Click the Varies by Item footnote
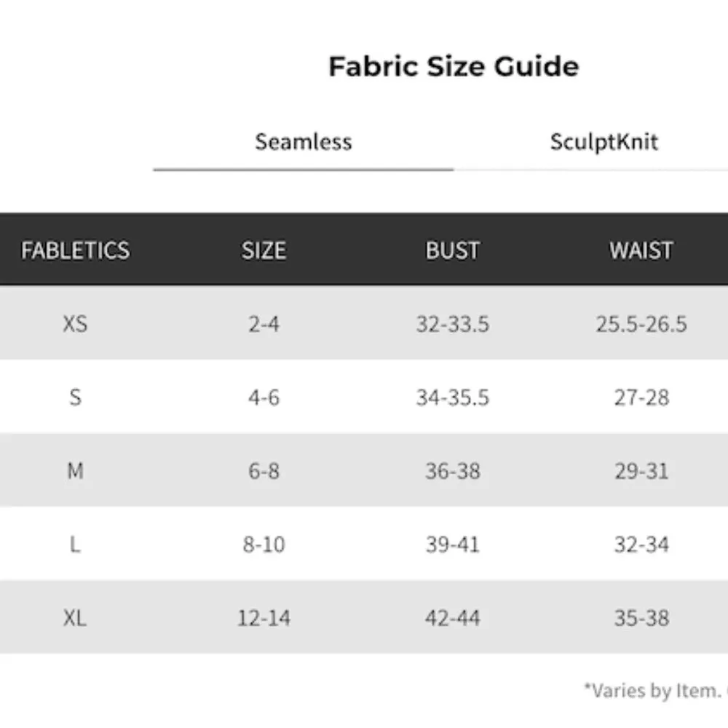 point(655,690)
